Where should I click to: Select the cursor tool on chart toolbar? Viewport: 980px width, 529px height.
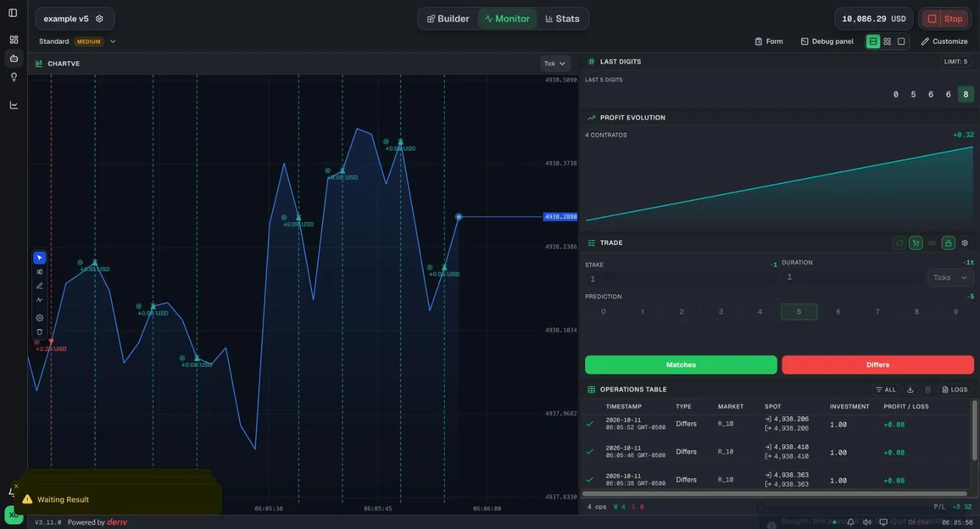[x=40, y=258]
